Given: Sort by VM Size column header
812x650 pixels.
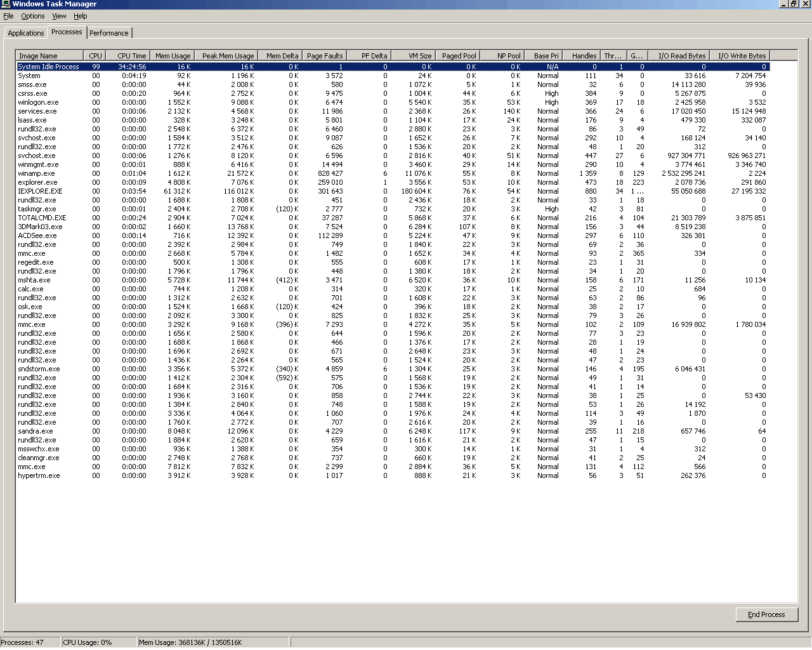Looking at the screenshot, I should coord(412,56).
